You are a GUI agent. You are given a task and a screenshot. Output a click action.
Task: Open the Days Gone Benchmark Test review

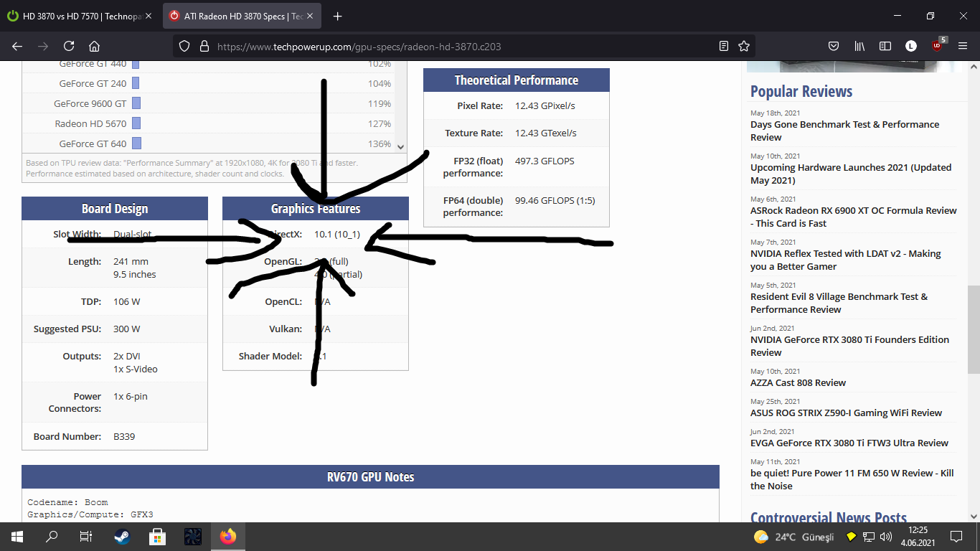[844, 131]
